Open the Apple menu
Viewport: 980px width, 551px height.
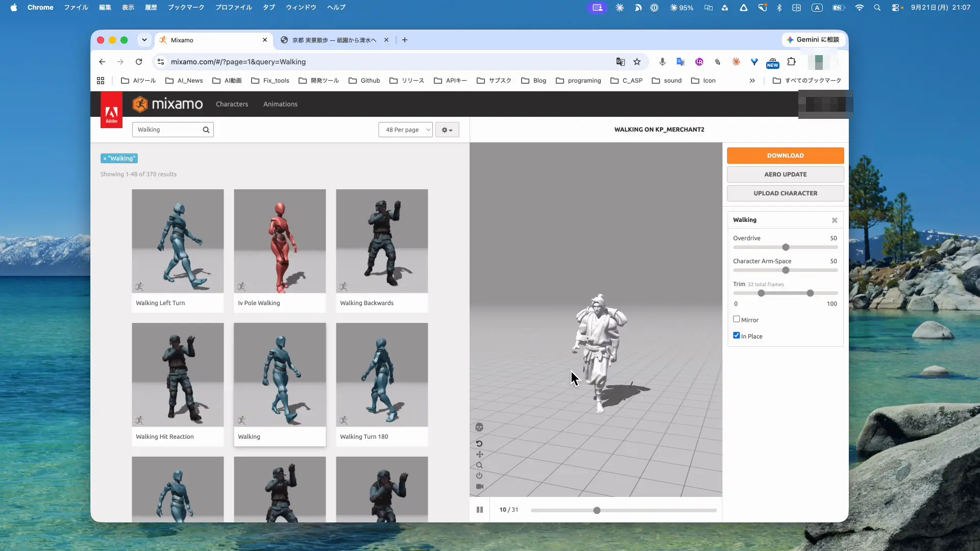pos(14,8)
